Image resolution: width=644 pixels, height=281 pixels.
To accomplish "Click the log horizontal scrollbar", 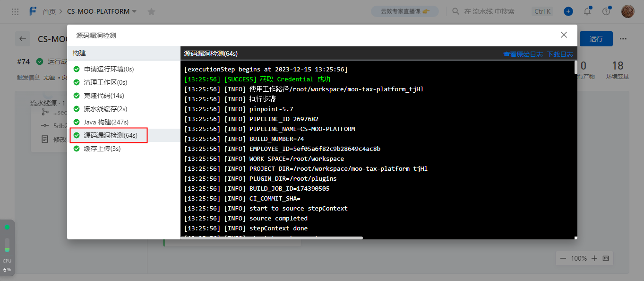I will [x=272, y=237].
